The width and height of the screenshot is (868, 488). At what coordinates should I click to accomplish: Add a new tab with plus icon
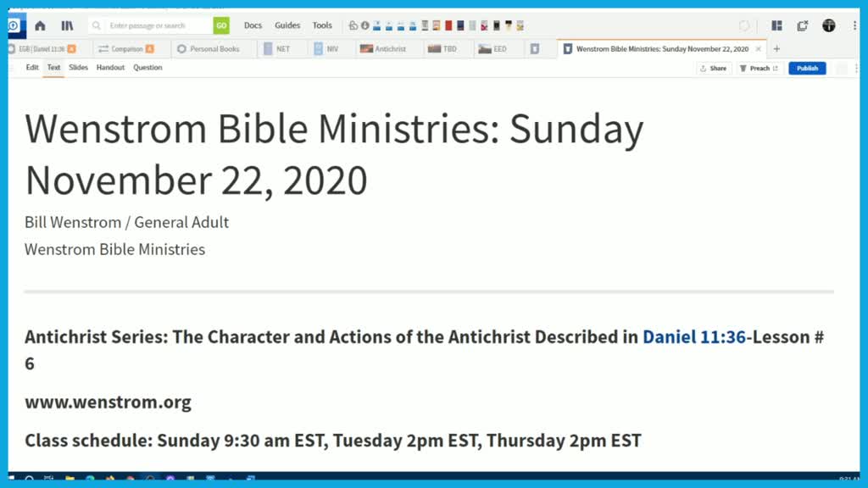776,48
